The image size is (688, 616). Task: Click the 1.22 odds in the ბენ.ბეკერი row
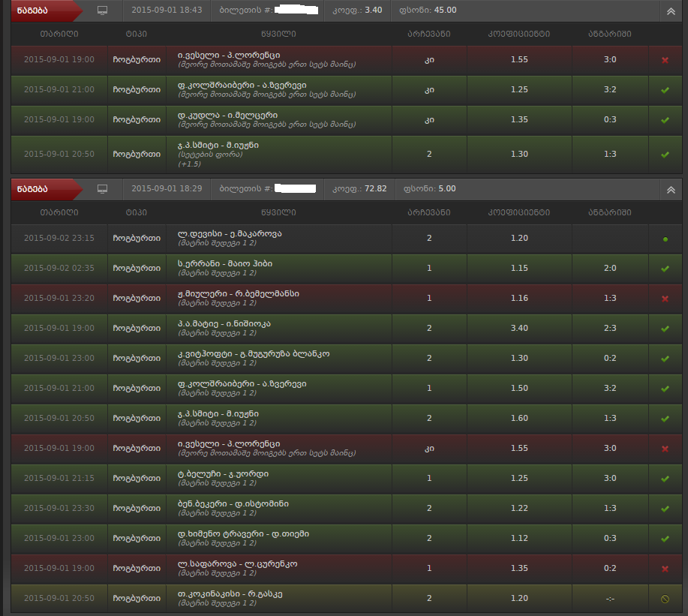[x=519, y=508]
